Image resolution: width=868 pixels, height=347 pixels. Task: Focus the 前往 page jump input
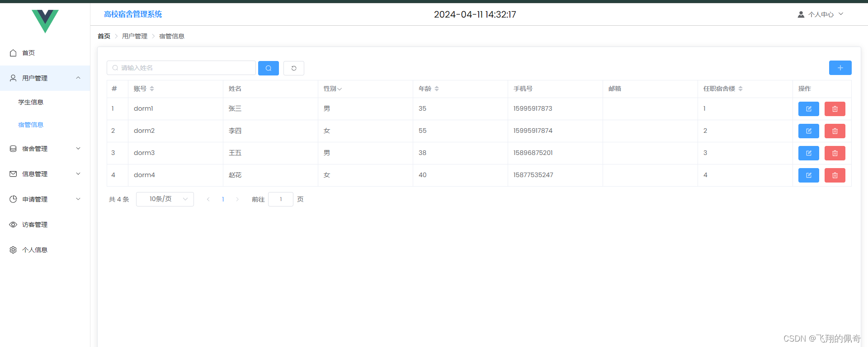pos(281,199)
